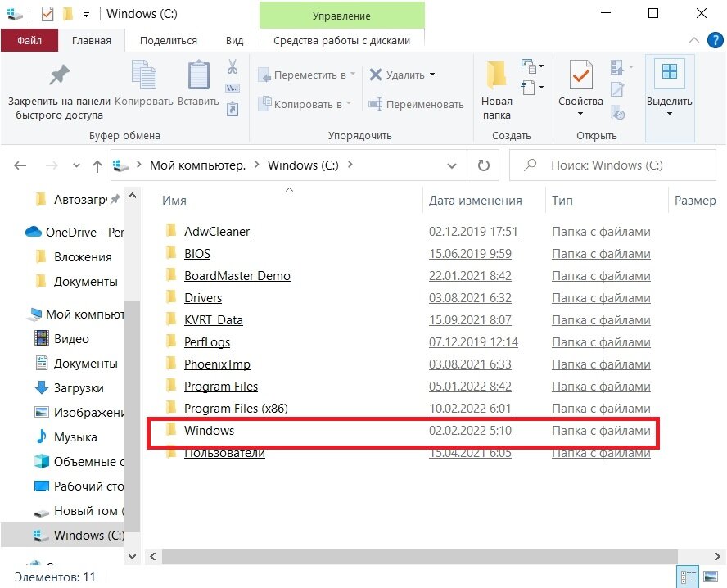Switch to the Главная ribbon tab
The width and height of the screenshot is (727, 588).
pos(92,40)
